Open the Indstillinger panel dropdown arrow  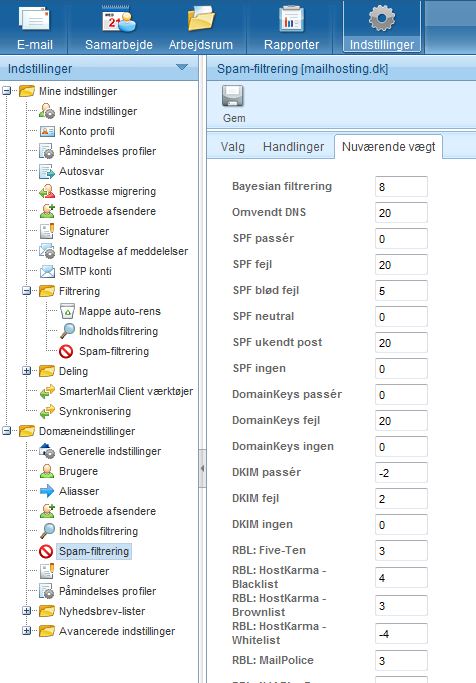coord(182,68)
